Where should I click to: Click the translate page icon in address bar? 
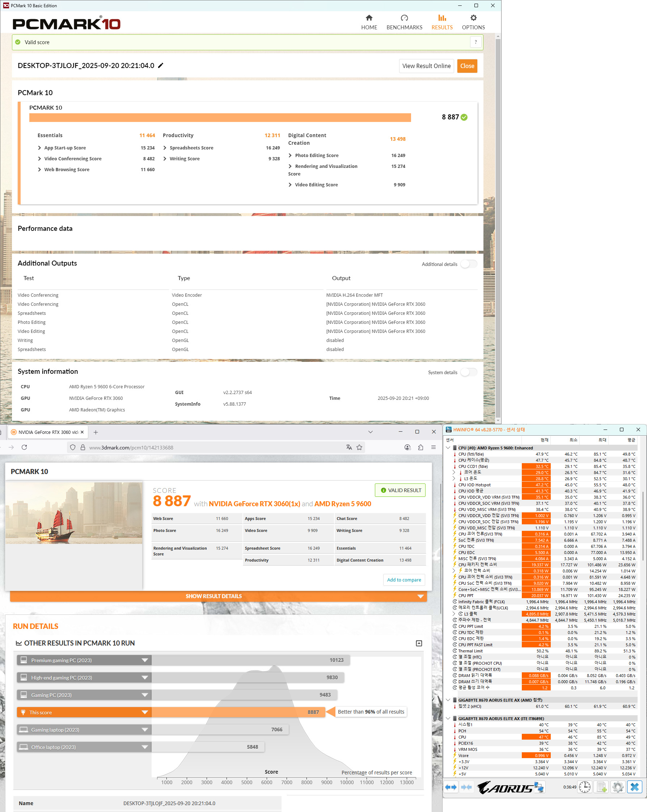point(349,447)
